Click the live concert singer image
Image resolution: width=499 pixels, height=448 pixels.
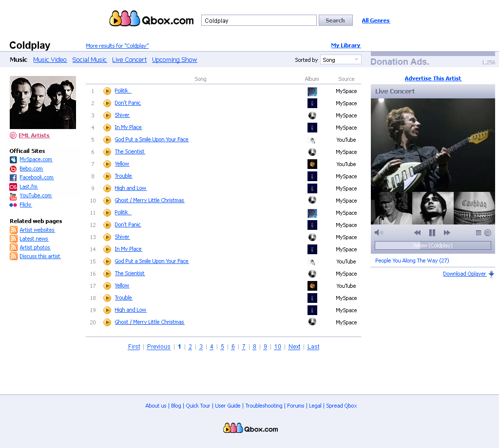pos(433,145)
